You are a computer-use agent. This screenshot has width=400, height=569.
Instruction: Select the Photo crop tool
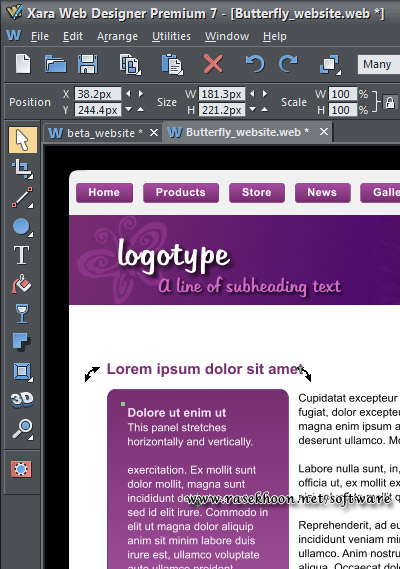(x=23, y=169)
